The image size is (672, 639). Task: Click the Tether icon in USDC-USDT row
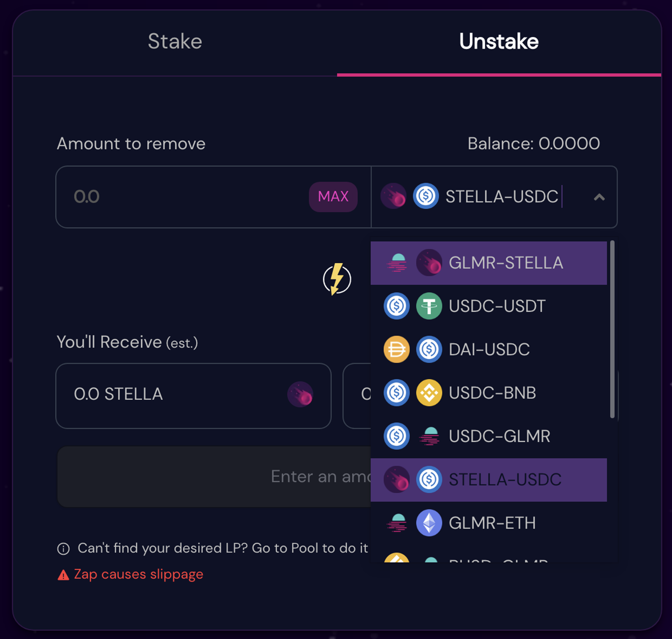[429, 306]
